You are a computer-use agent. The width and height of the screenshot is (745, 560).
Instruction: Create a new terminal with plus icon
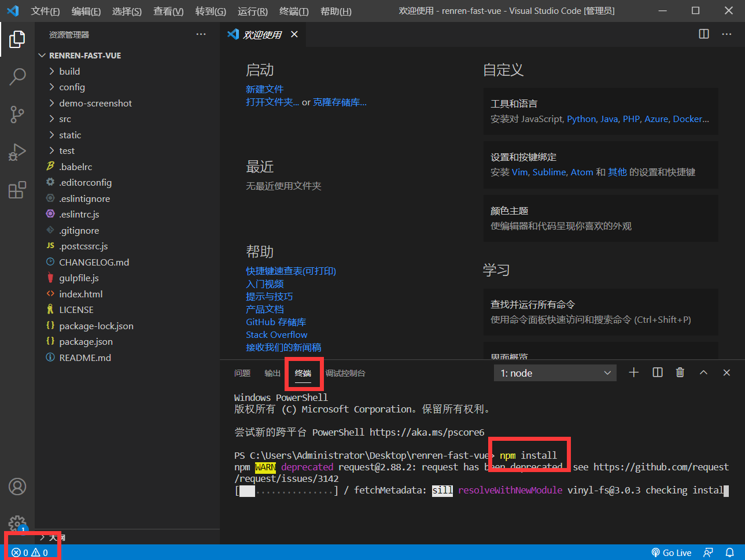click(634, 373)
